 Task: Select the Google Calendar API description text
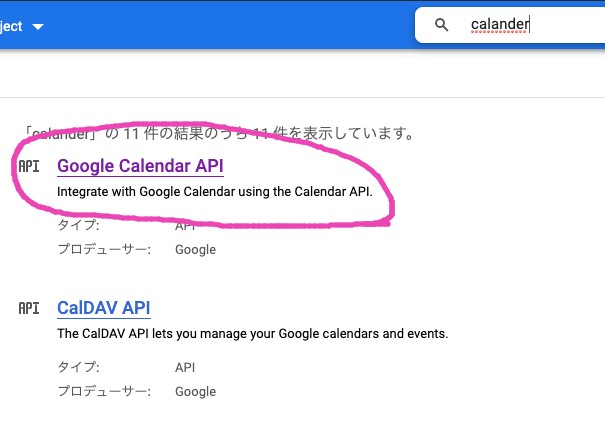tap(215, 191)
